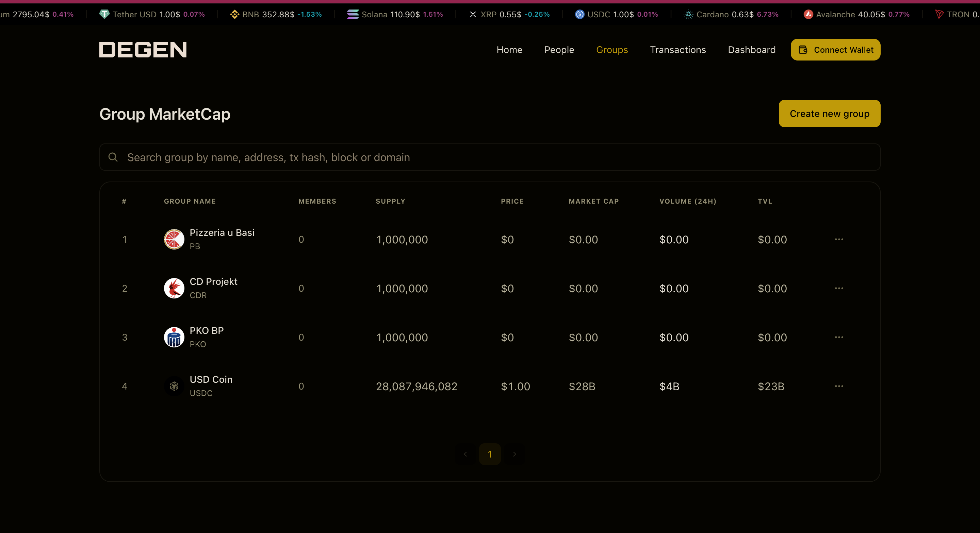Select page 1 in pagination
980x533 pixels.
(490, 454)
